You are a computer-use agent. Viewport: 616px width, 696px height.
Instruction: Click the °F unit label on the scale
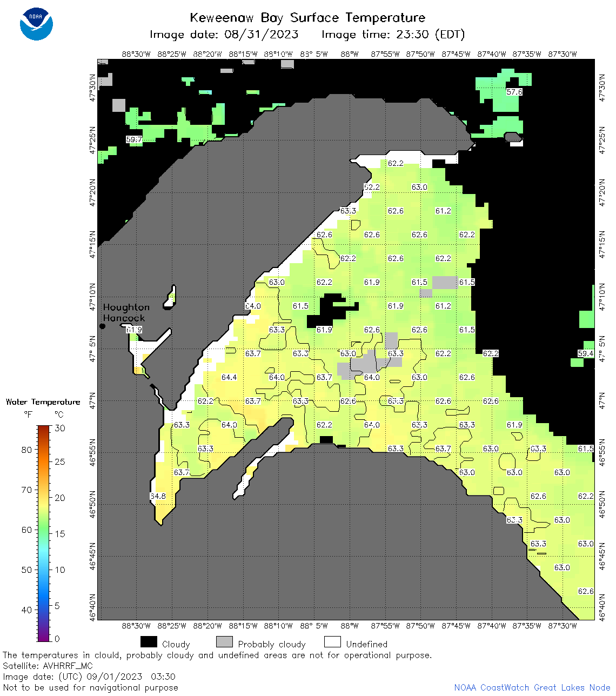point(28,414)
